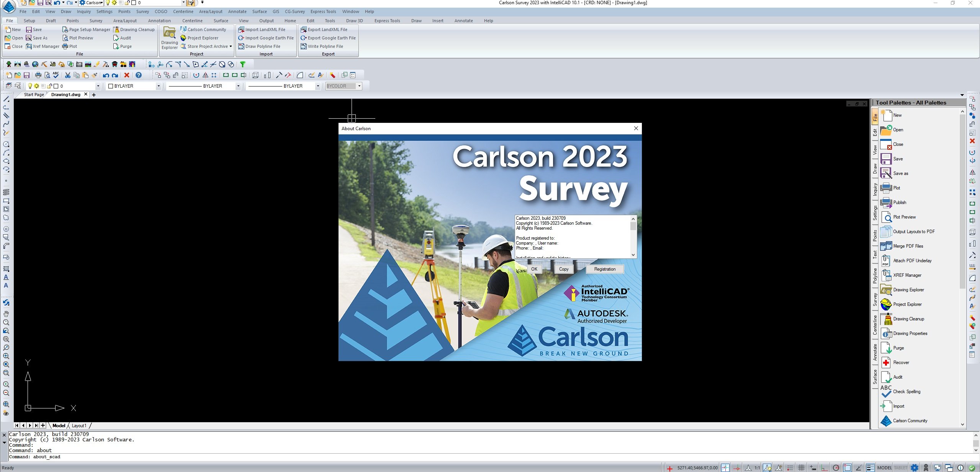Click the plus to add new drawing tab
The image size is (980, 472).
tap(94, 95)
